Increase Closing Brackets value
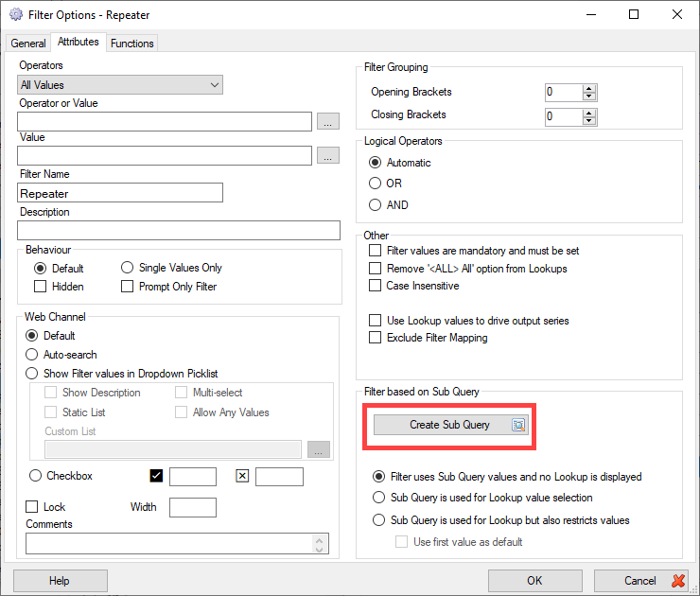The width and height of the screenshot is (700, 596). [x=589, y=113]
